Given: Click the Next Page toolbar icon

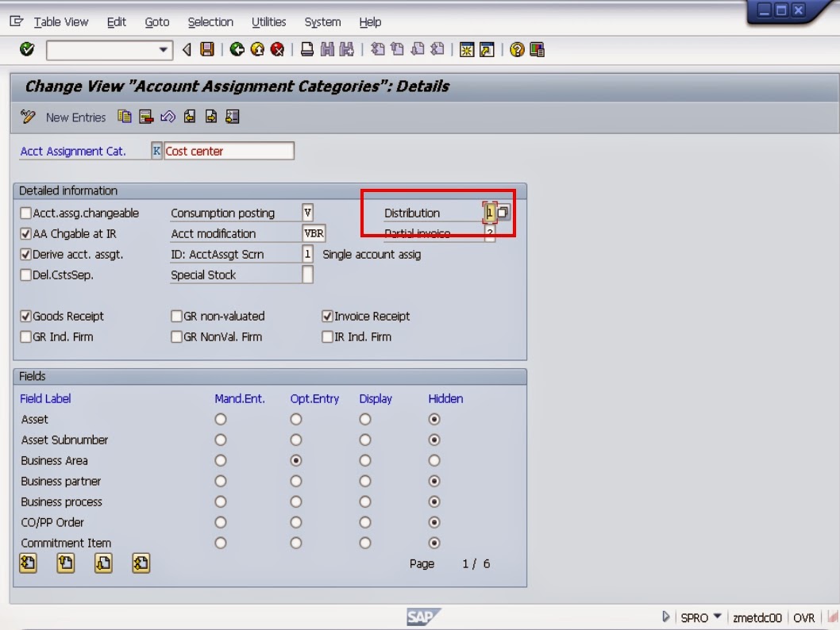Looking at the screenshot, I should tap(418, 50).
